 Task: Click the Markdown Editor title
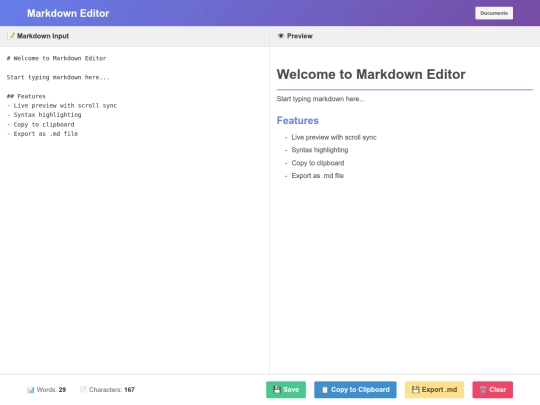click(x=68, y=13)
